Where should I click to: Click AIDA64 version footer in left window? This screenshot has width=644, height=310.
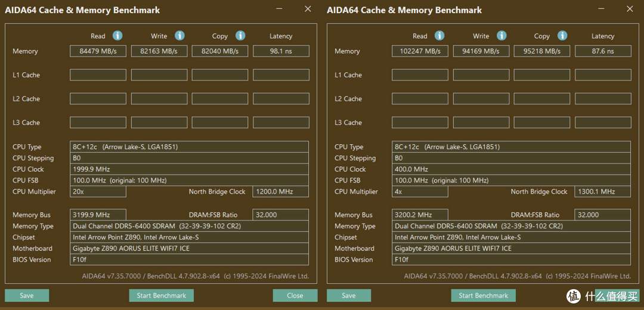coord(196,276)
